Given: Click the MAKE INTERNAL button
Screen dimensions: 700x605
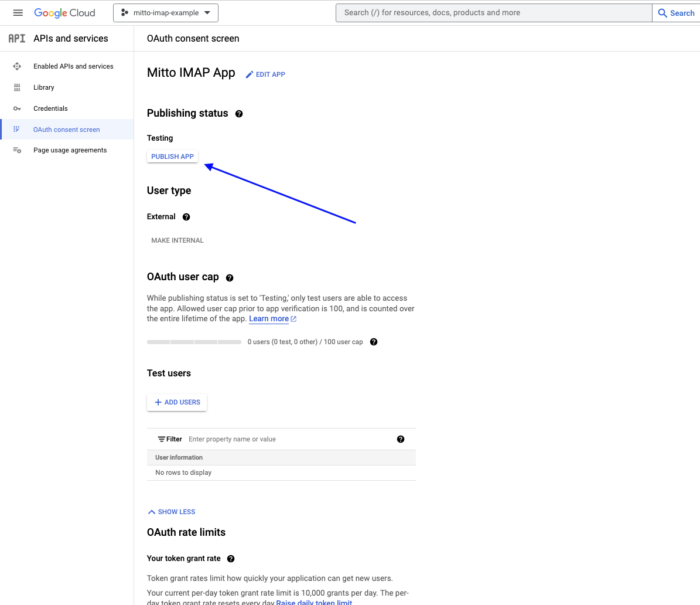Looking at the screenshot, I should click(177, 240).
